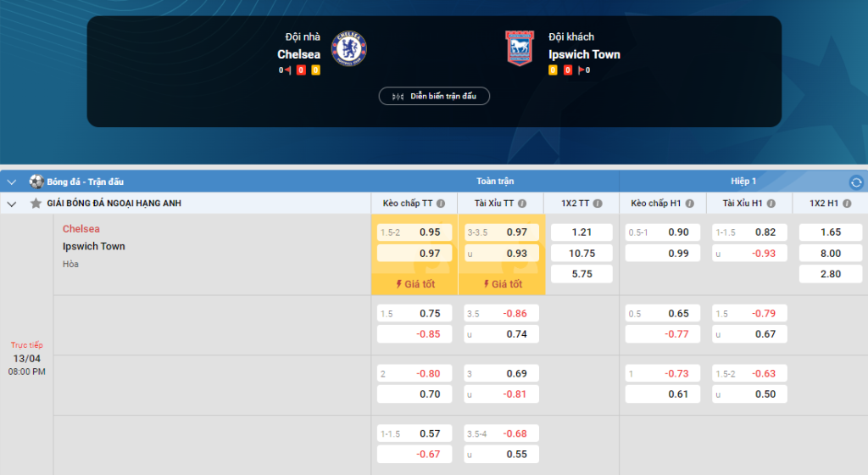Click the Tài Xỉu TT column header

click(x=494, y=204)
